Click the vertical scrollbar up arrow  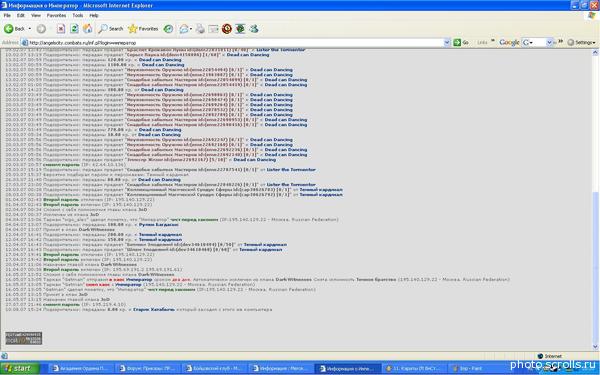click(x=595, y=53)
